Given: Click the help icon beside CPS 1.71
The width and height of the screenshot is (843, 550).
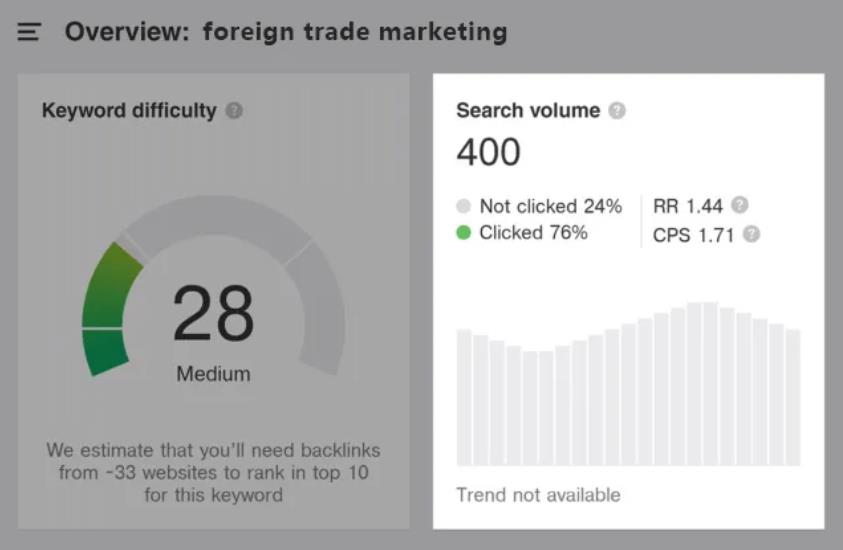Looking at the screenshot, I should [751, 234].
